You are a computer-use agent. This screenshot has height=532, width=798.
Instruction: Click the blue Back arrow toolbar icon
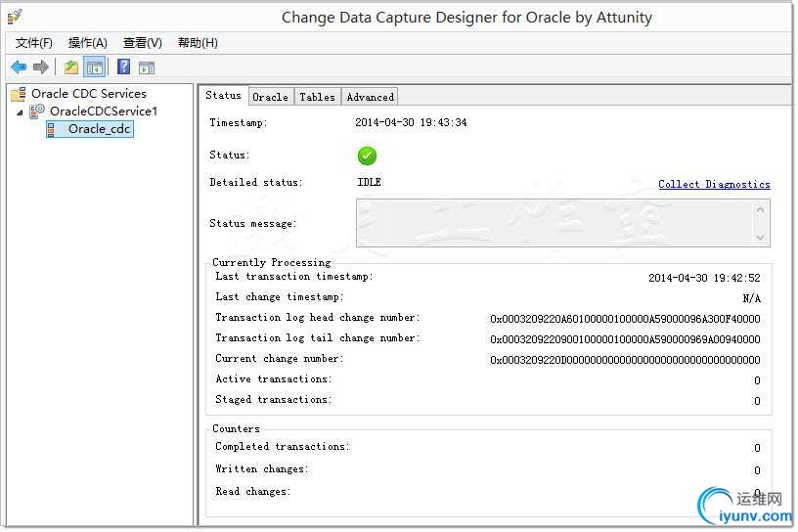point(19,66)
